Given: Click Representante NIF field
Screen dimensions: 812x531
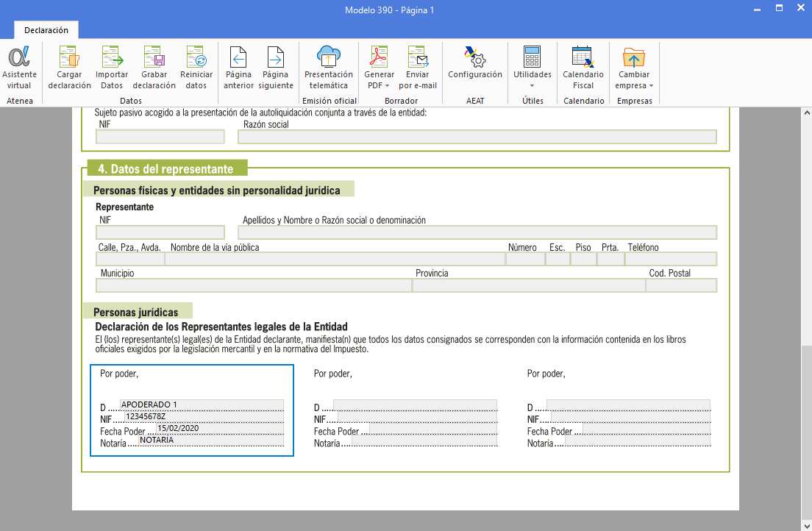Looking at the screenshot, I should [x=160, y=232].
